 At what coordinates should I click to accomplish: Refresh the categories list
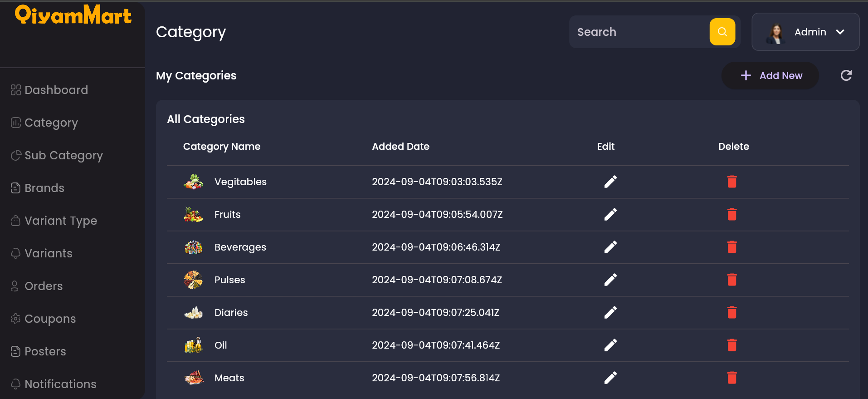(846, 75)
